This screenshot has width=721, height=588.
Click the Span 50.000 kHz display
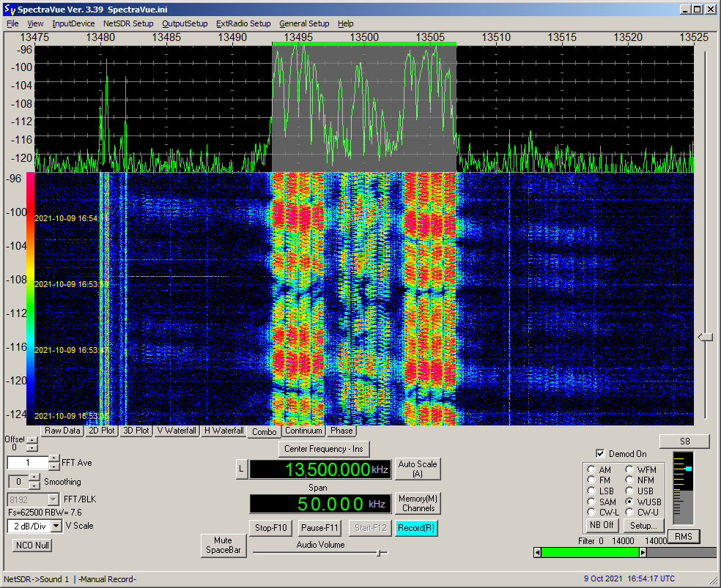[320, 504]
